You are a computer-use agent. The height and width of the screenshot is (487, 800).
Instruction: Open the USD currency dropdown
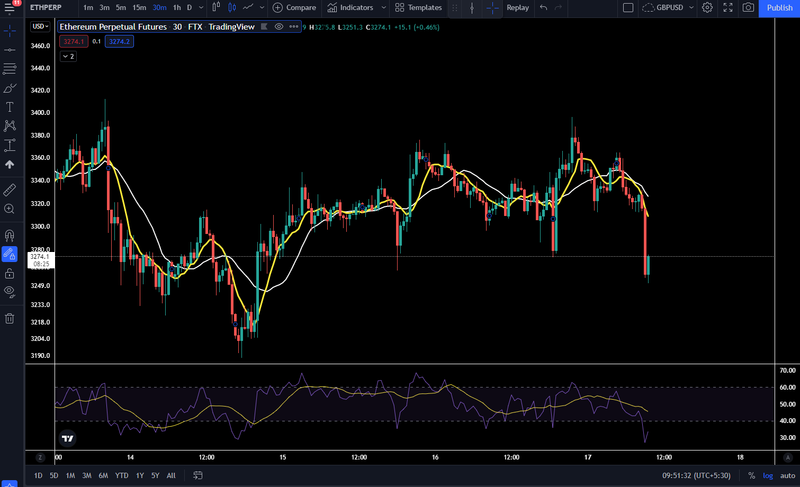pyautogui.click(x=40, y=27)
